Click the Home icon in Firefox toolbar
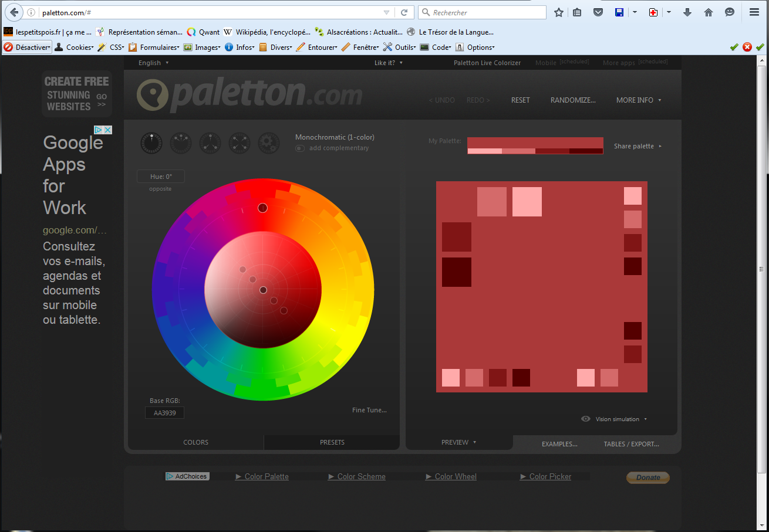 coord(709,12)
